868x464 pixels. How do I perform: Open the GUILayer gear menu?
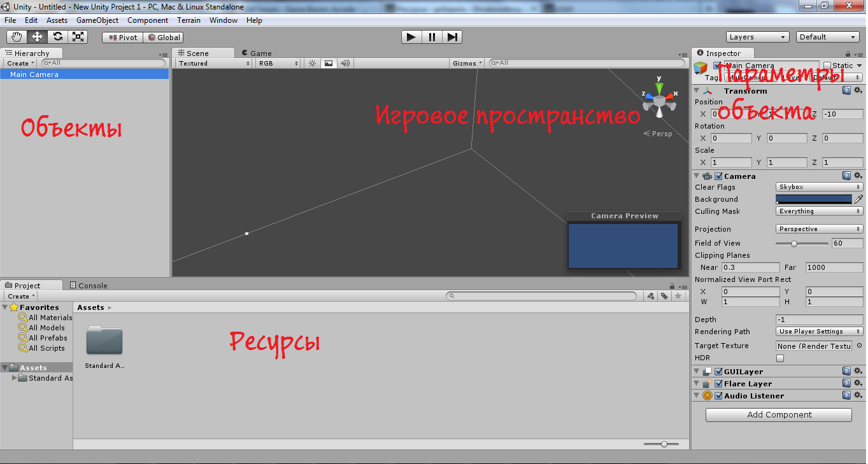coord(858,371)
